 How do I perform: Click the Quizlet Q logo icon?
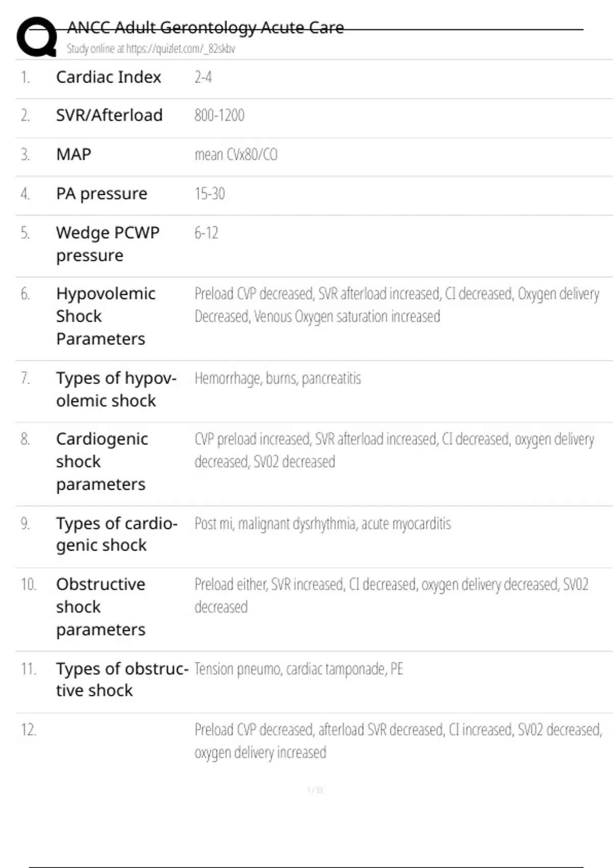point(37,36)
